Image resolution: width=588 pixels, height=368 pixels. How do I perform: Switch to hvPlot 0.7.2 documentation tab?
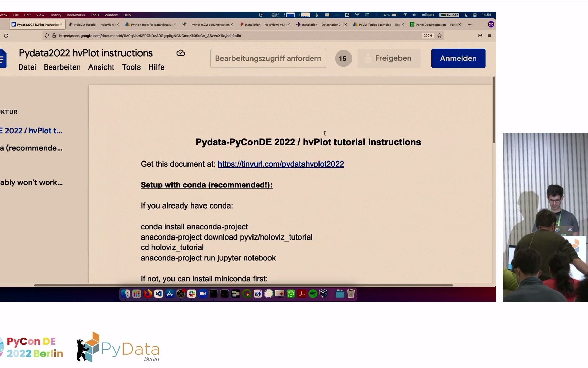[208, 25]
